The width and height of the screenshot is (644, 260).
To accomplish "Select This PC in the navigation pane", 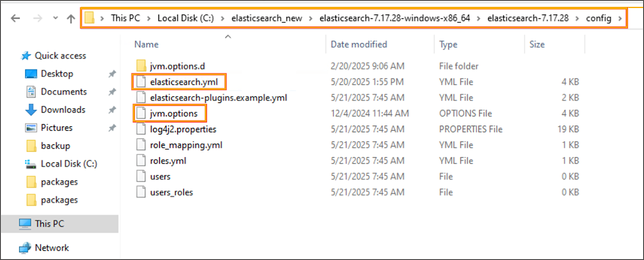I will [x=49, y=224].
